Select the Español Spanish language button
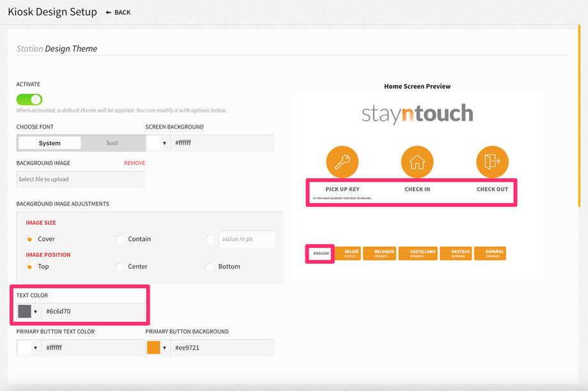Screen dimensions: 588x391 (490, 254)
